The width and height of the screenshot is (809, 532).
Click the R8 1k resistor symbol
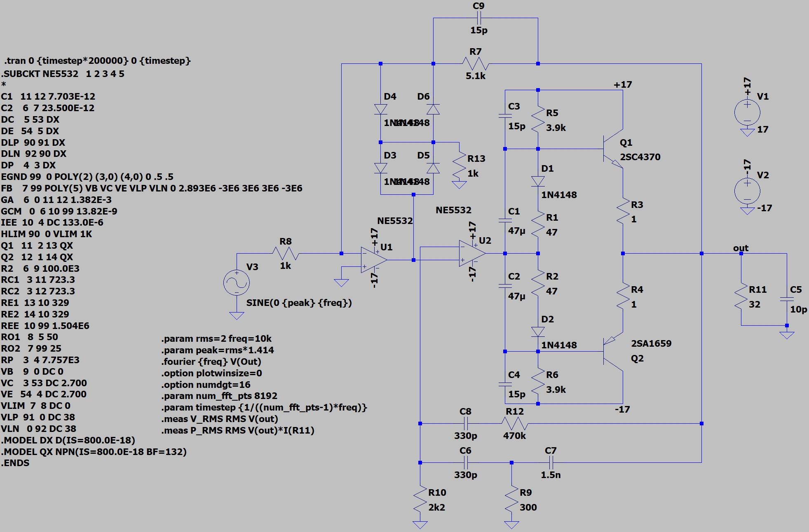(x=286, y=253)
